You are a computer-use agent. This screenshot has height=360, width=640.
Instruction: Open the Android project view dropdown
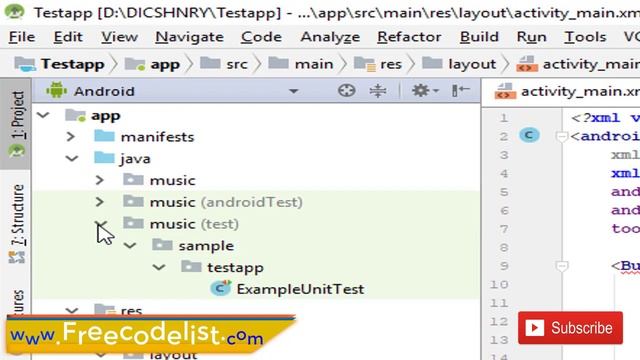point(293,91)
